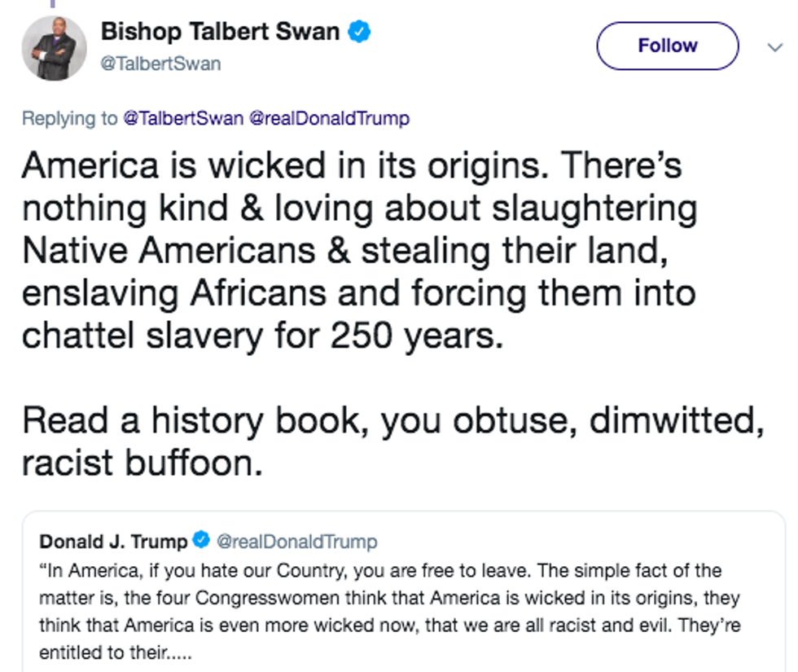798x672 pixels.
Task: Click the words "racist buffoon" in the tweet
Action: pos(142,463)
